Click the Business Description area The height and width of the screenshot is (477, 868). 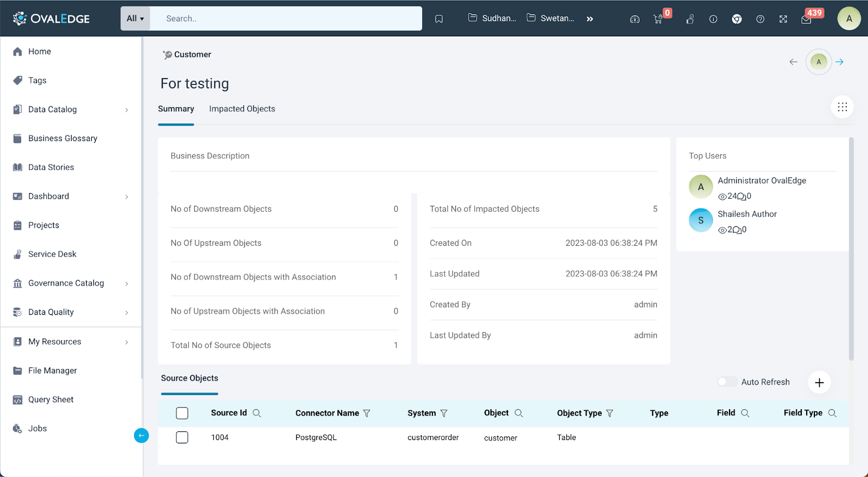pos(414,164)
